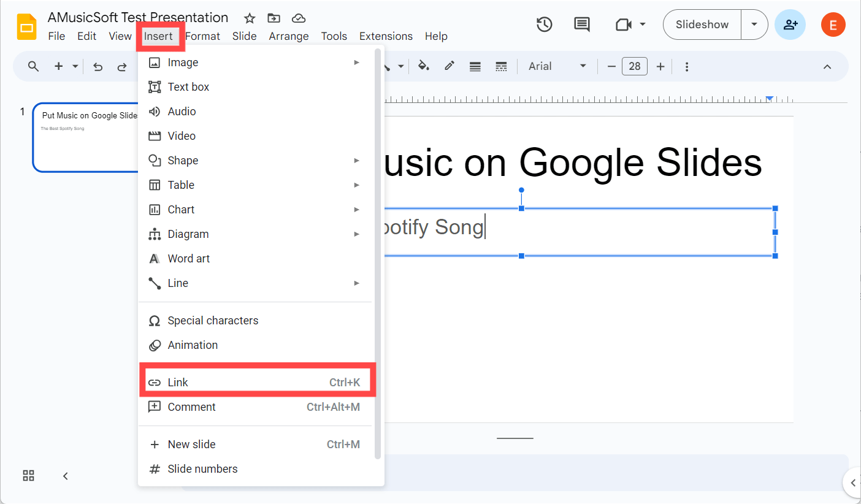The image size is (861, 504).
Task: Select Comment menu entry
Action: (x=255, y=407)
